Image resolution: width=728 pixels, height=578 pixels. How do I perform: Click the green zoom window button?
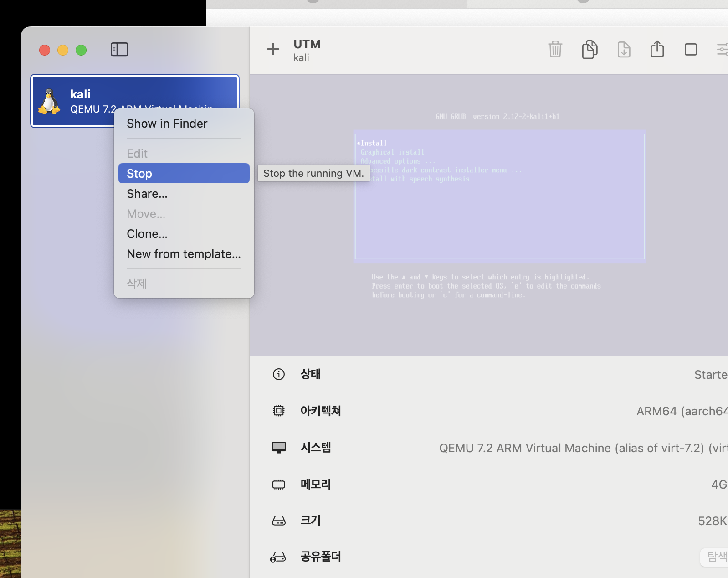pyautogui.click(x=81, y=50)
